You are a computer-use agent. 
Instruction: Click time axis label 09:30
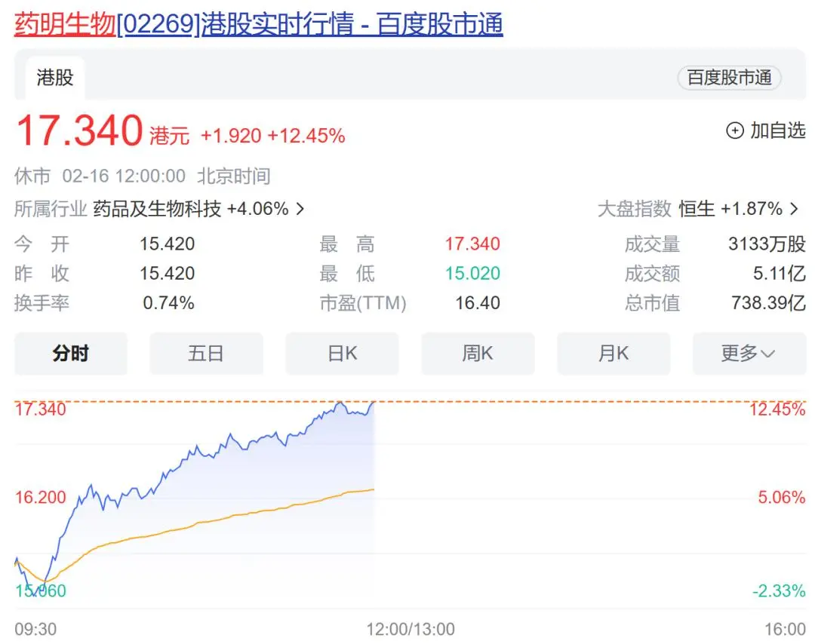coord(35,630)
